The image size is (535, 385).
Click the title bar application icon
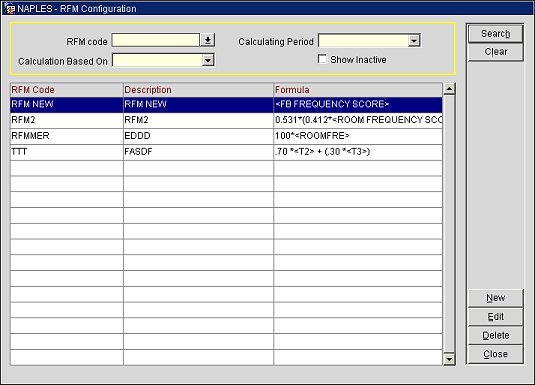click(9, 8)
